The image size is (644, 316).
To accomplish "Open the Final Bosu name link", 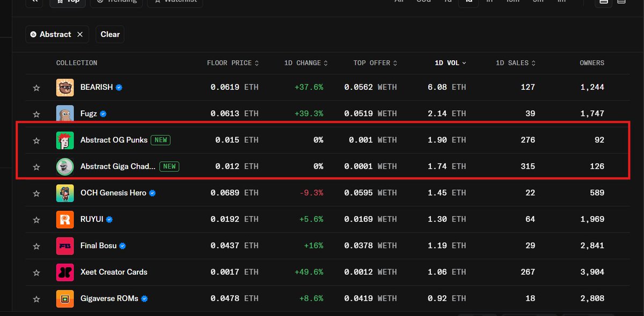I will pyautogui.click(x=98, y=246).
